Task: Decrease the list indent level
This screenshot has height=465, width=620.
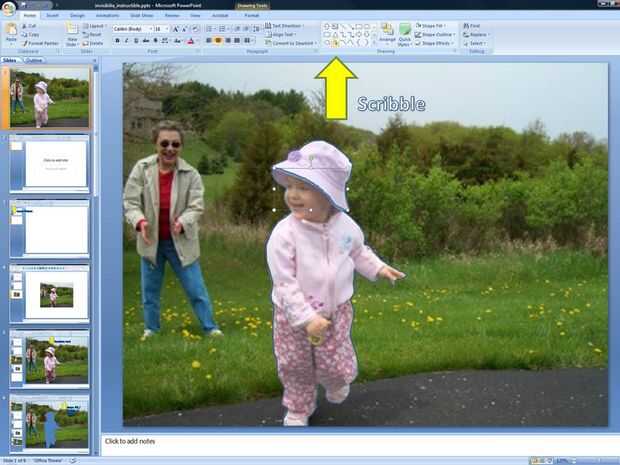Action: tap(237, 29)
